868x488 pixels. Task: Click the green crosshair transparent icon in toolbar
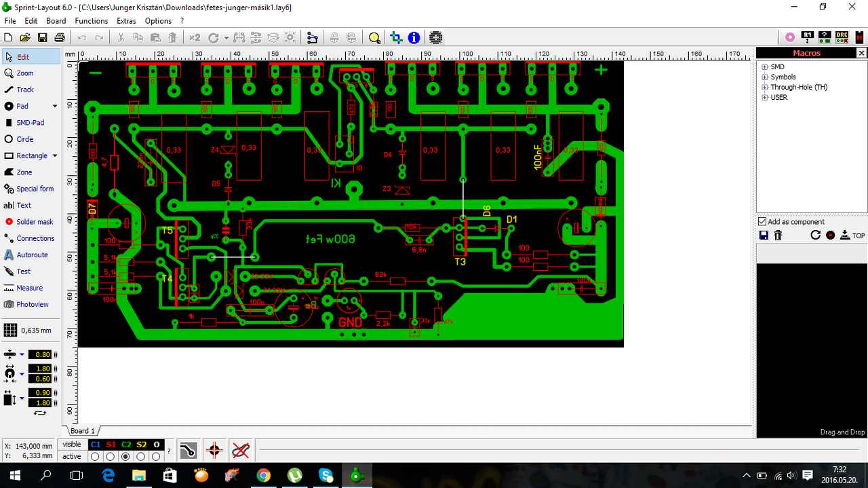click(x=396, y=38)
